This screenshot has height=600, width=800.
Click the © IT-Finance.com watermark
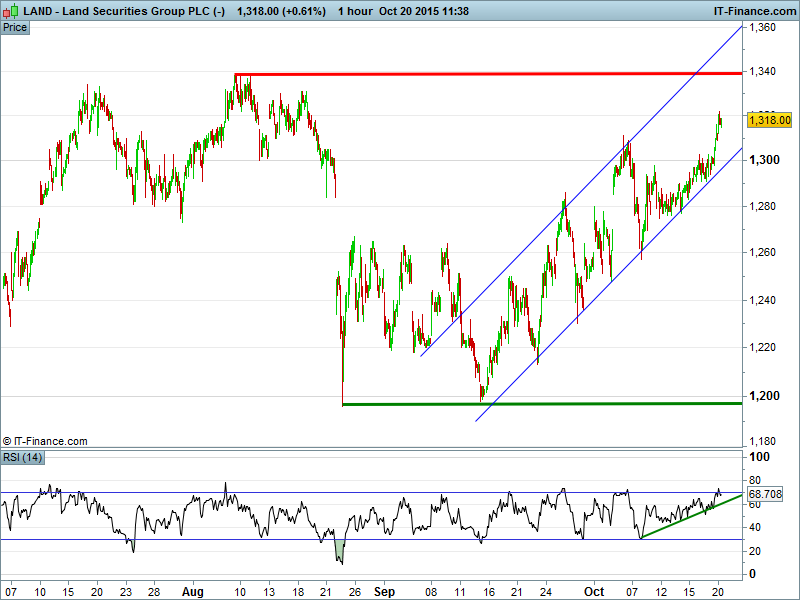[45, 441]
